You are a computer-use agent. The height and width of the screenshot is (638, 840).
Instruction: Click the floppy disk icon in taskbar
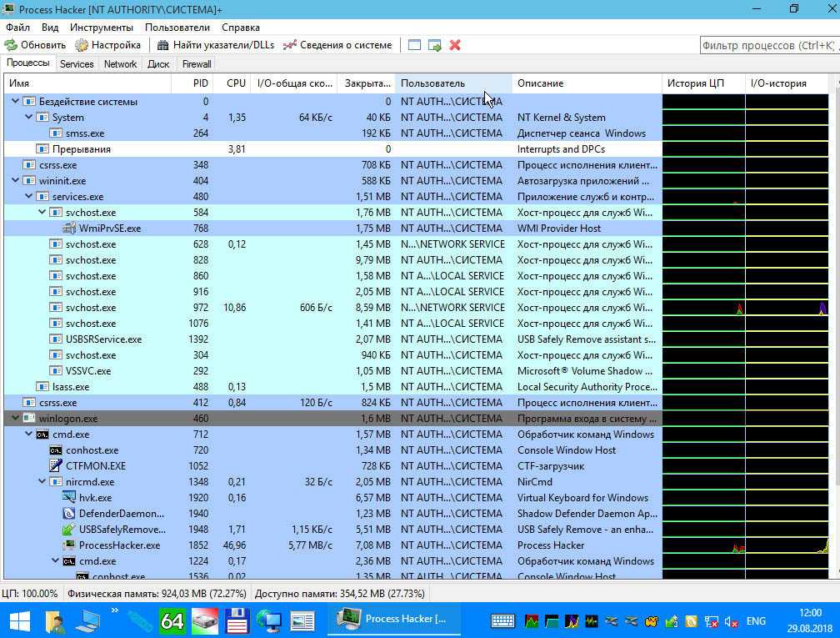(237, 620)
